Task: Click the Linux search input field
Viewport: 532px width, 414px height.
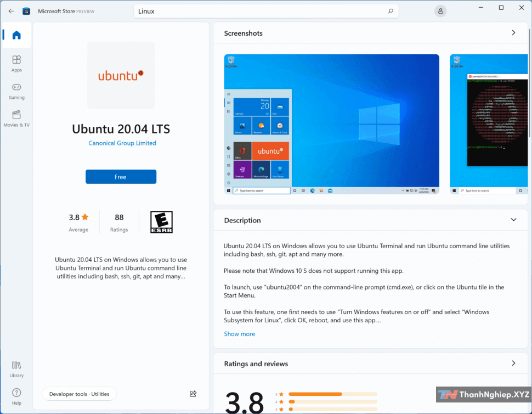Action: pos(265,11)
